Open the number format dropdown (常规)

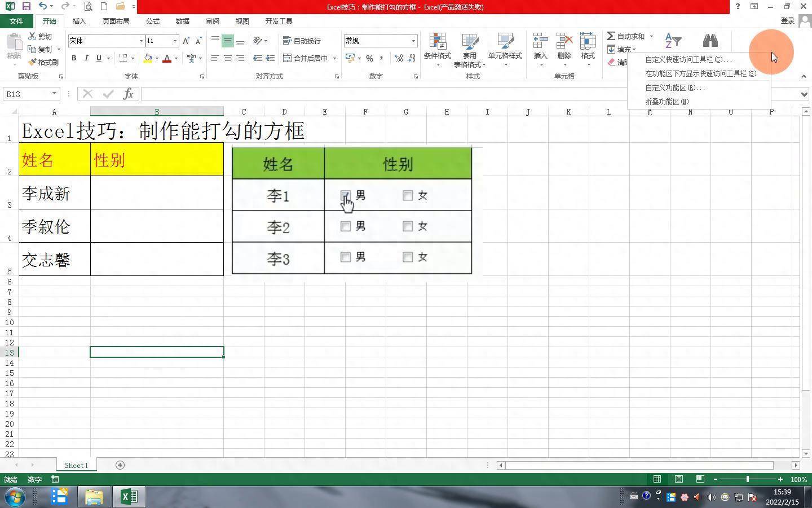[x=413, y=41]
